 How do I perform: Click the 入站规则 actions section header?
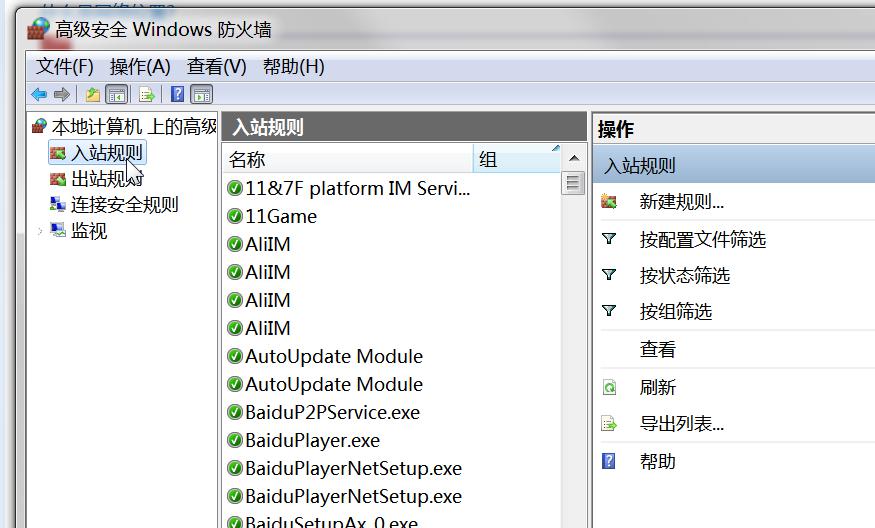(x=734, y=165)
